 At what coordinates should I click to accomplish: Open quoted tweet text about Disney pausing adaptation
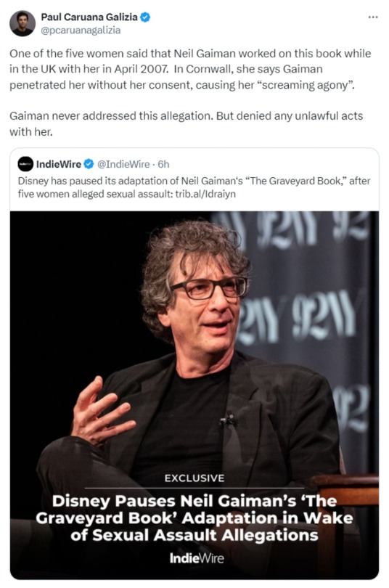194,187
